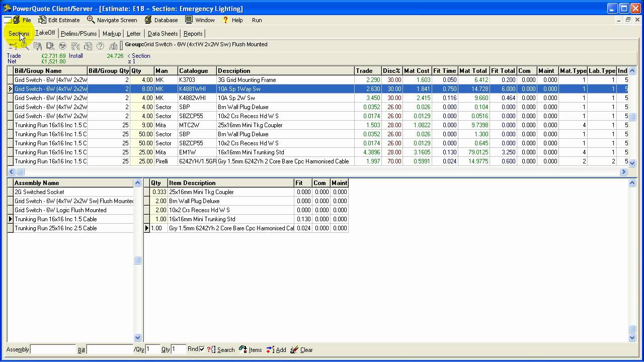Click the Items icon button

pyautogui.click(x=250, y=349)
